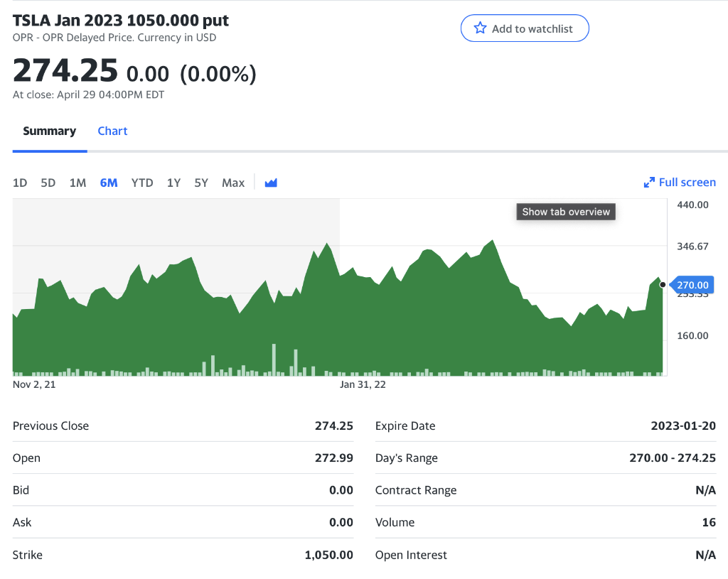
Task: Click the Add to watchlist button
Action: point(525,28)
